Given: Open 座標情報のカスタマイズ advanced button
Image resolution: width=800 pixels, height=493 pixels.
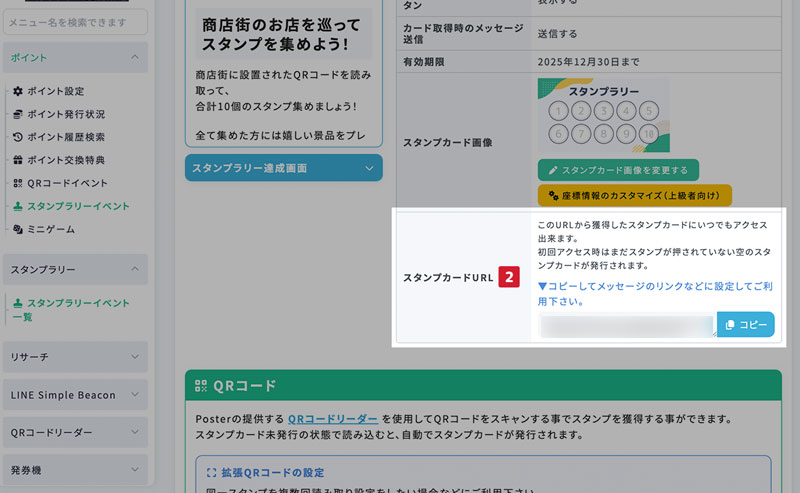Looking at the screenshot, I should 634,194.
